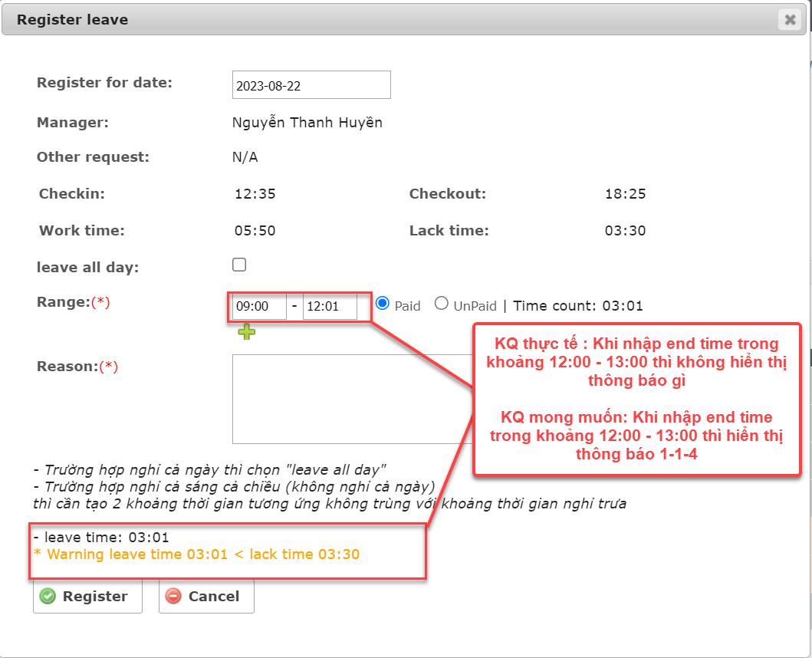
Task: Click the orange Warning leave time message
Action: [x=197, y=554]
